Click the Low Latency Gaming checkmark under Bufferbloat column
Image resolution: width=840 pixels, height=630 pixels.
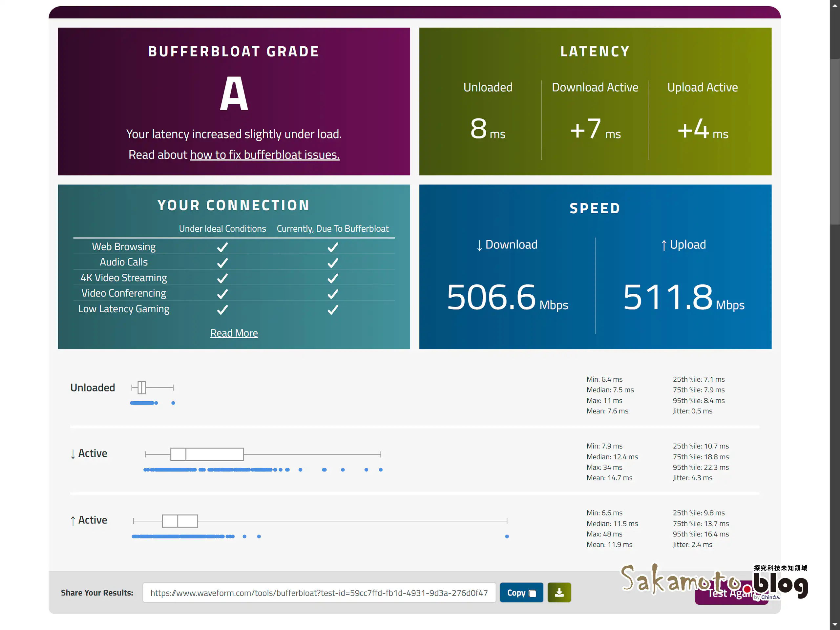click(332, 309)
